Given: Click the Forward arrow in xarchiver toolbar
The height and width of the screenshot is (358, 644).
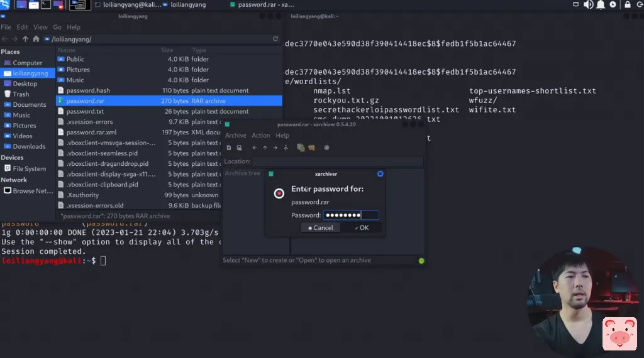Looking at the screenshot, I should tap(275, 148).
